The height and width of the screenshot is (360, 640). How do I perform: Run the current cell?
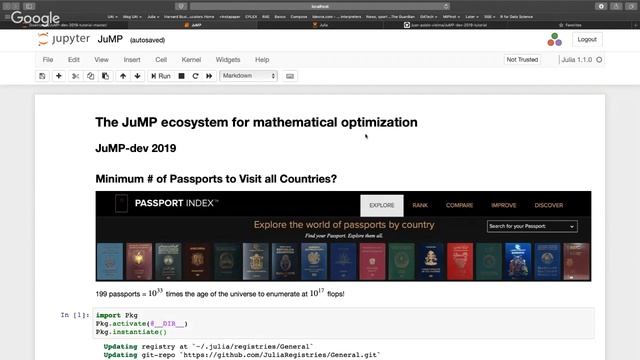click(x=161, y=76)
